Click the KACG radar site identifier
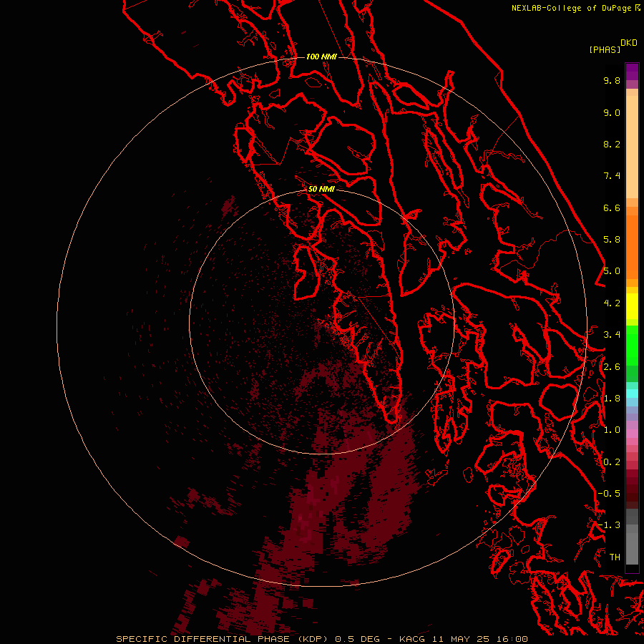The width and height of the screenshot is (644, 644). coord(412,639)
